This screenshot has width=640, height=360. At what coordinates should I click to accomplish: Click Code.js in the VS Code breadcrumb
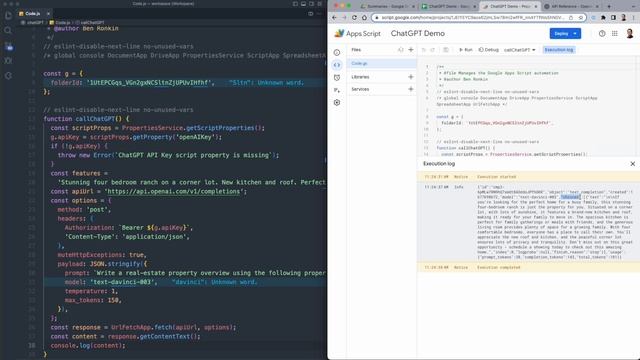62,22
